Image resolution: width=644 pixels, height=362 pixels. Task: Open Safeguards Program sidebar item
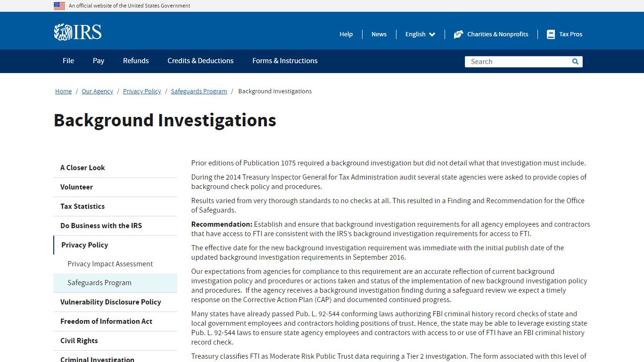point(115,283)
